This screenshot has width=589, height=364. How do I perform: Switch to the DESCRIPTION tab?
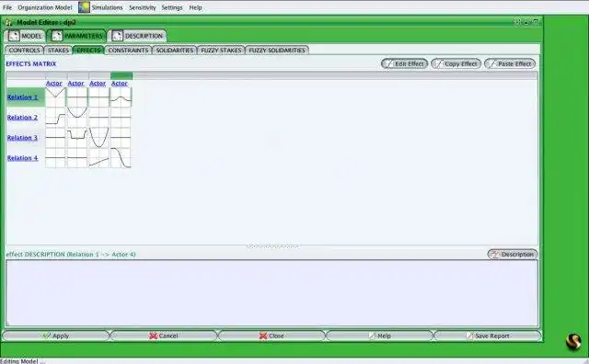(x=137, y=36)
